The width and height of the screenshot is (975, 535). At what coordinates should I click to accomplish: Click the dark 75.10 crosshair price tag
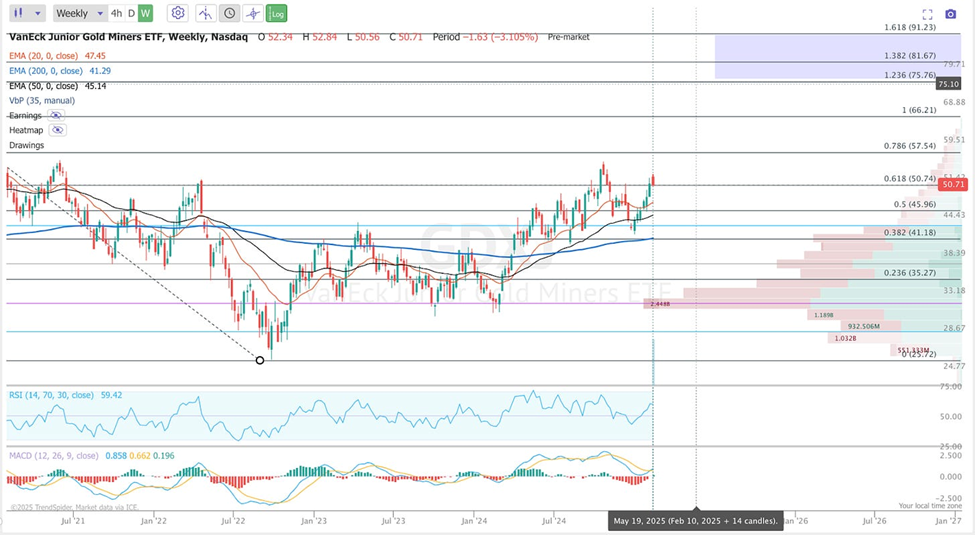point(948,84)
